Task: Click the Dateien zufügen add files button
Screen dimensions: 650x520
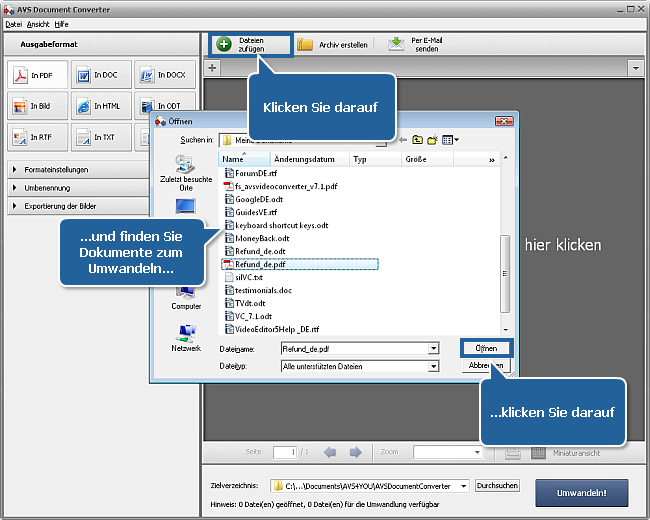Action: click(x=251, y=44)
